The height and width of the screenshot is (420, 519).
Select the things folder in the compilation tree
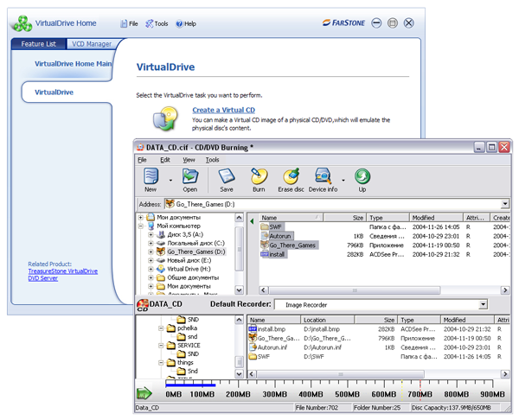(x=185, y=363)
